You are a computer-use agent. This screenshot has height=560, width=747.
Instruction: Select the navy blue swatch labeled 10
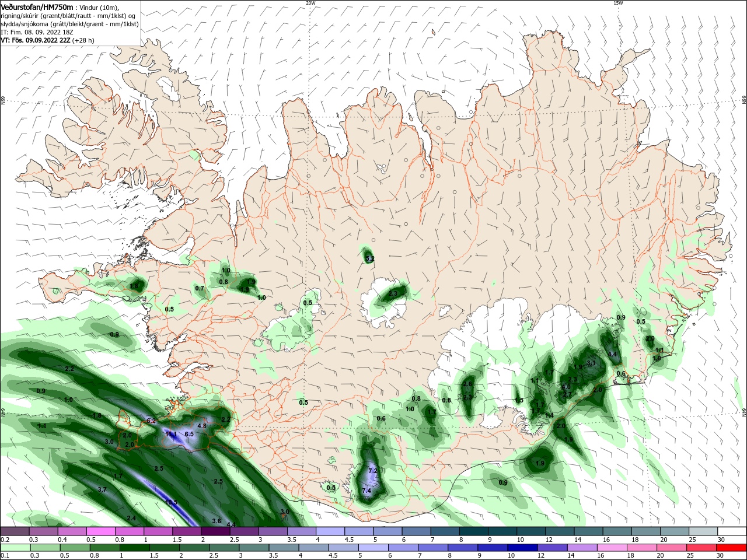click(521, 548)
